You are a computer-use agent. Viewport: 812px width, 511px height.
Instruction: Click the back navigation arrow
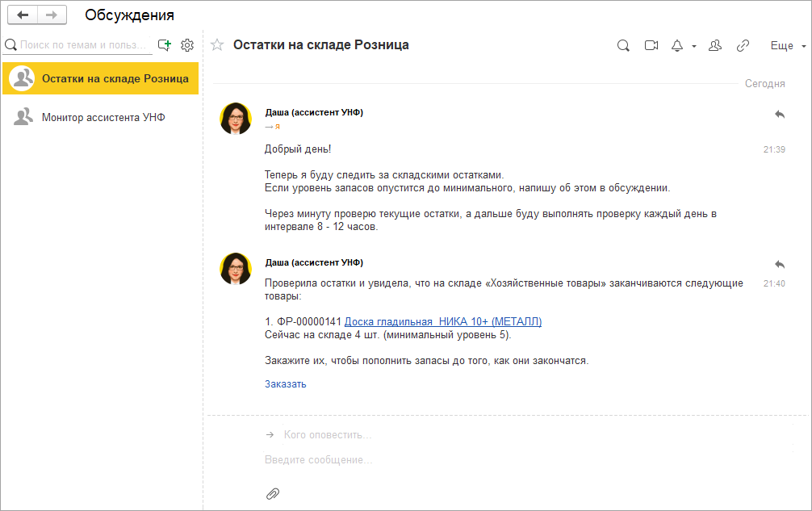point(23,15)
